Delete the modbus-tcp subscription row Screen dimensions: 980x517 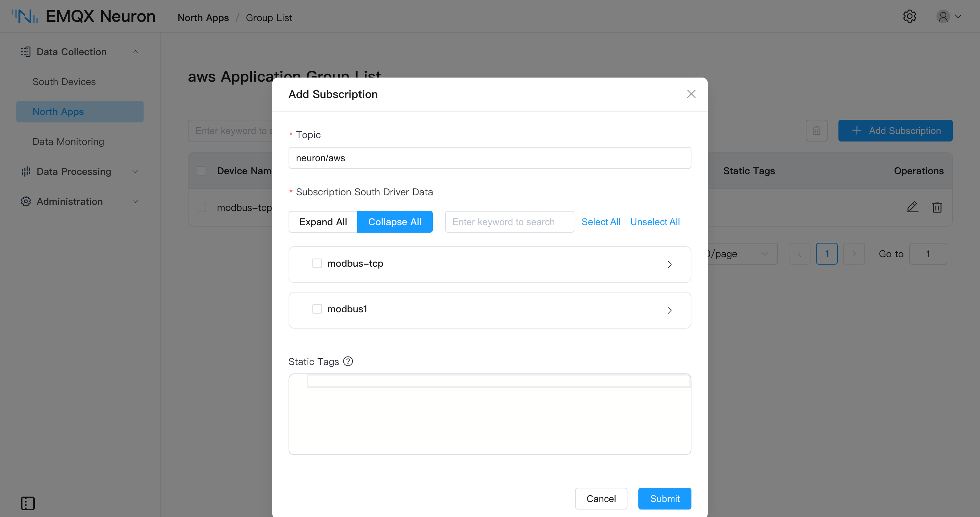pyautogui.click(x=937, y=207)
